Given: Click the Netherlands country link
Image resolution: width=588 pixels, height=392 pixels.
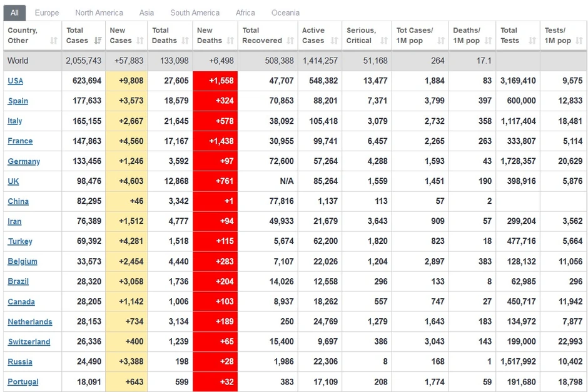Looking at the screenshot, I should tap(30, 321).
